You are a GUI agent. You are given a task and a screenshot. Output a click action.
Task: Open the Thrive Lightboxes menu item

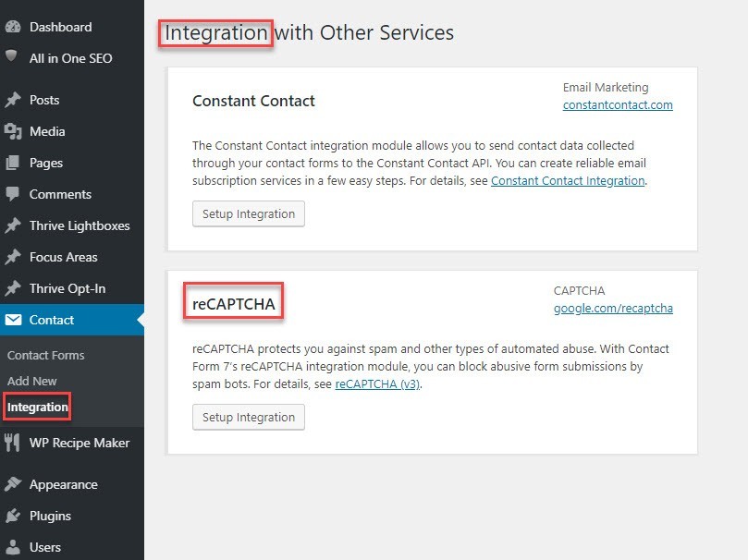pos(80,225)
